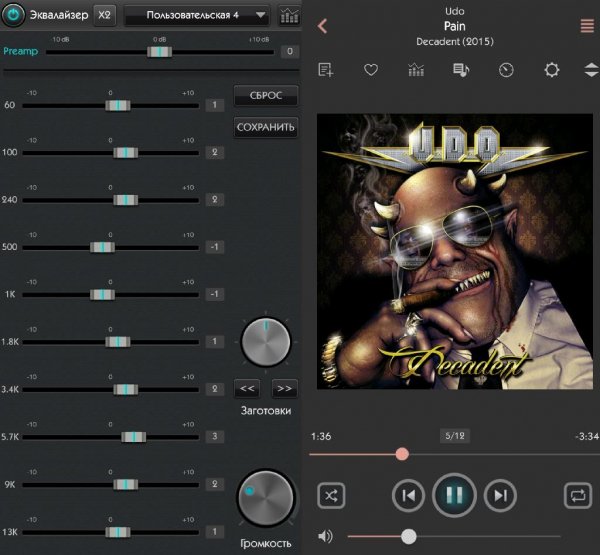Click the equalizer graph icon beside preset

pos(289,16)
